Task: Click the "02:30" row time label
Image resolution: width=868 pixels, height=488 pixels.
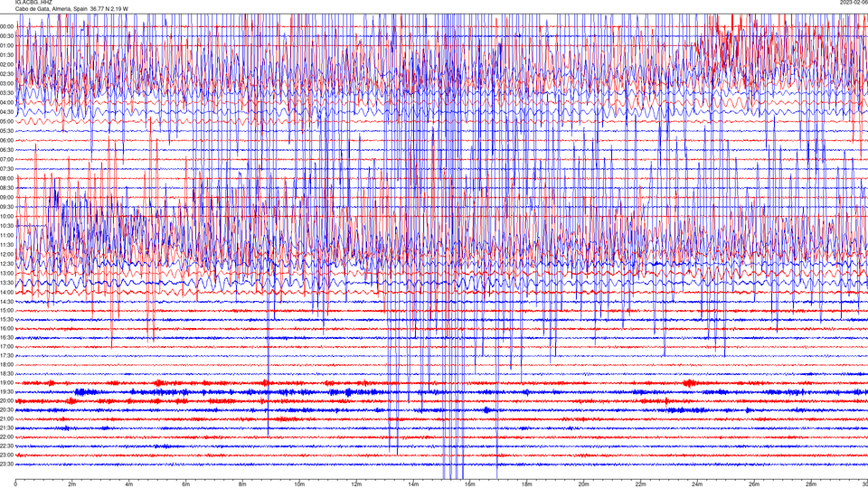Action: click(6, 74)
